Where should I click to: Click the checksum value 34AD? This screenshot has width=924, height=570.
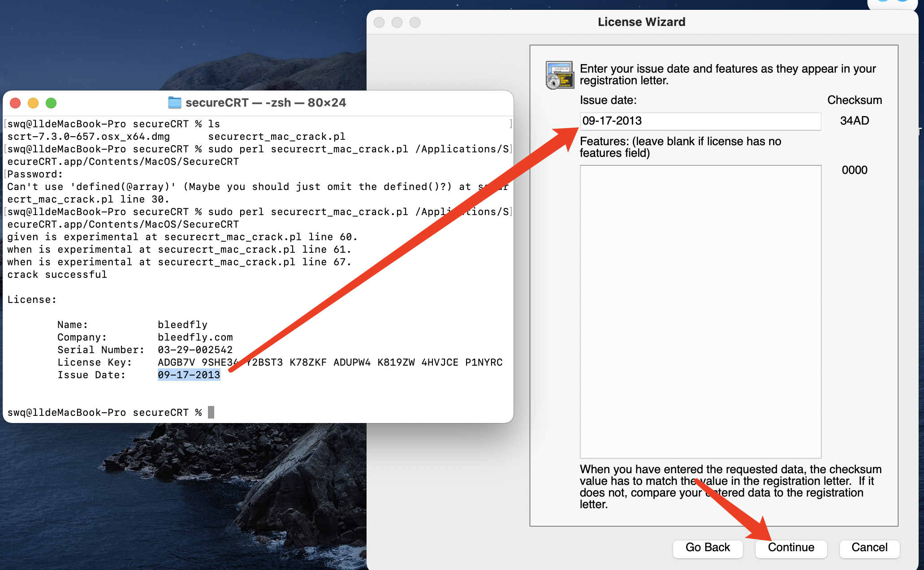(x=855, y=121)
